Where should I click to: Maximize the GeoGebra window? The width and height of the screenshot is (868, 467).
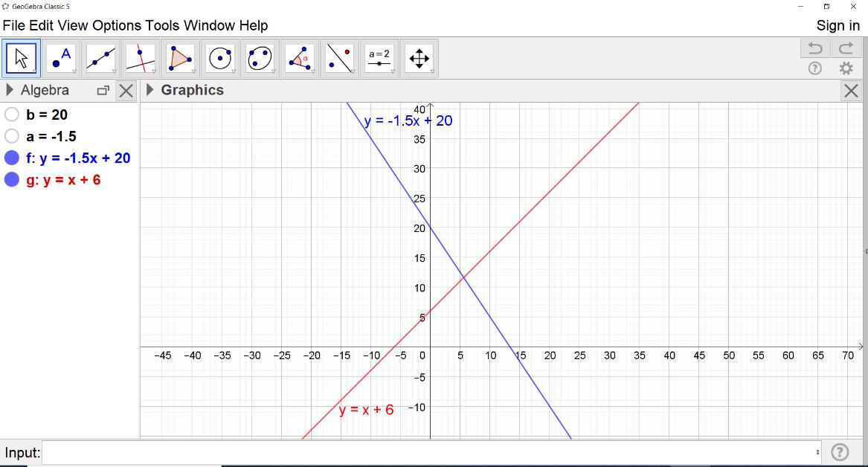[826, 7]
